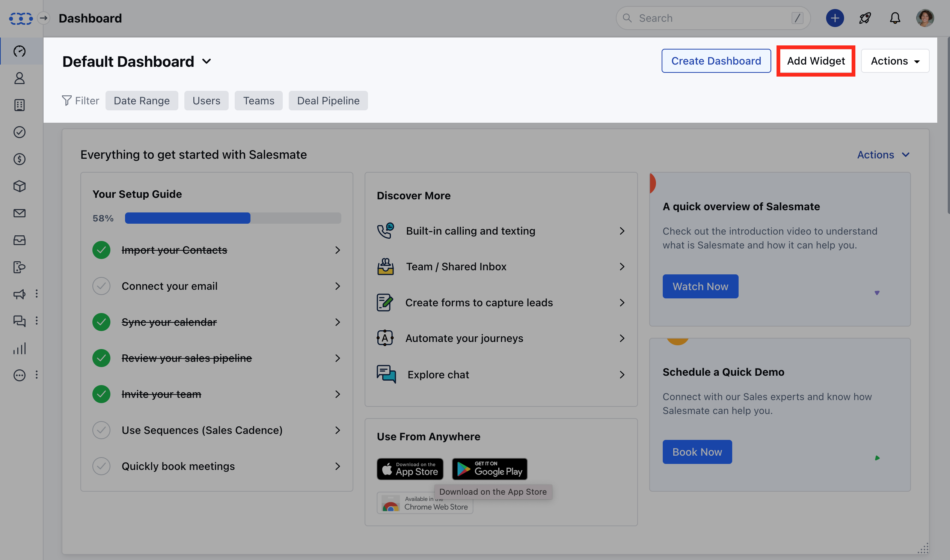The height and width of the screenshot is (560, 950).
Task: Toggle the Use Sequences check circle
Action: pyautogui.click(x=101, y=430)
